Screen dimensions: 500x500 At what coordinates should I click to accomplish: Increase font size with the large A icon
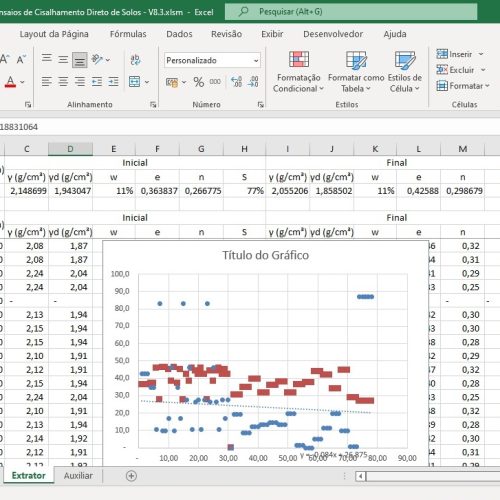pyautogui.click(x=4, y=60)
